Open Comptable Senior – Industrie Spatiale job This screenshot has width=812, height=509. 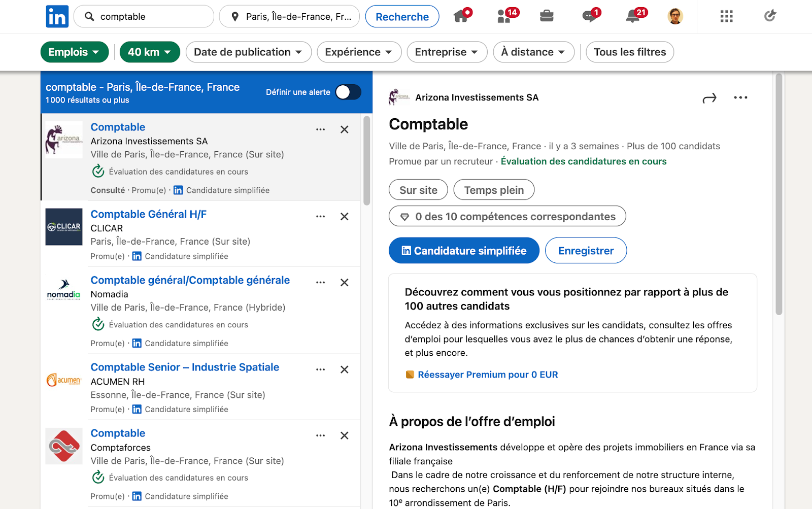tap(185, 367)
